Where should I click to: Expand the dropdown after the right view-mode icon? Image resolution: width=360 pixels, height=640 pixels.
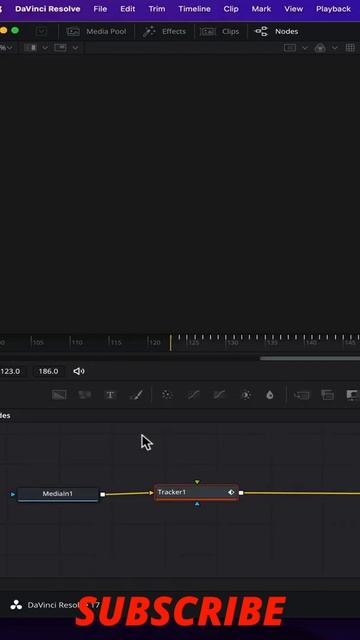click(x=304, y=48)
